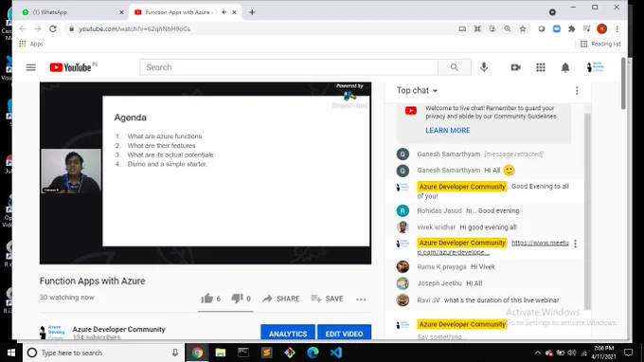Open the Zoom extension icon in the toolbar

pos(557,28)
